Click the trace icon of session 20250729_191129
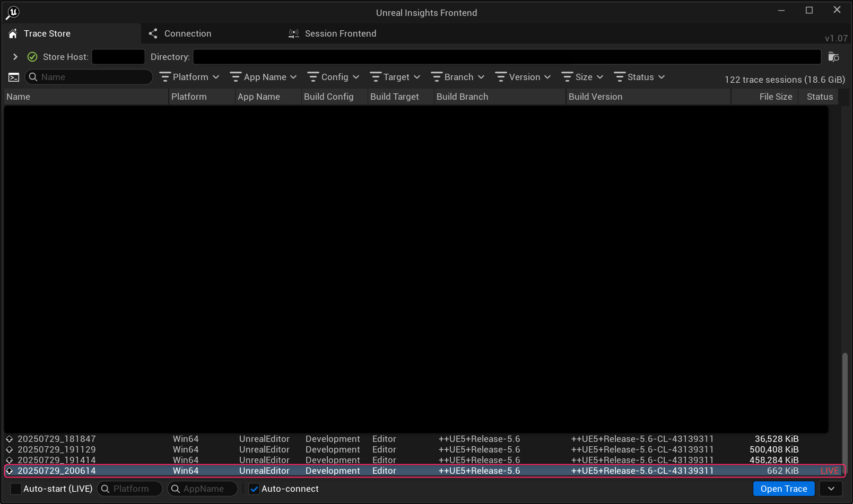 (x=10, y=450)
